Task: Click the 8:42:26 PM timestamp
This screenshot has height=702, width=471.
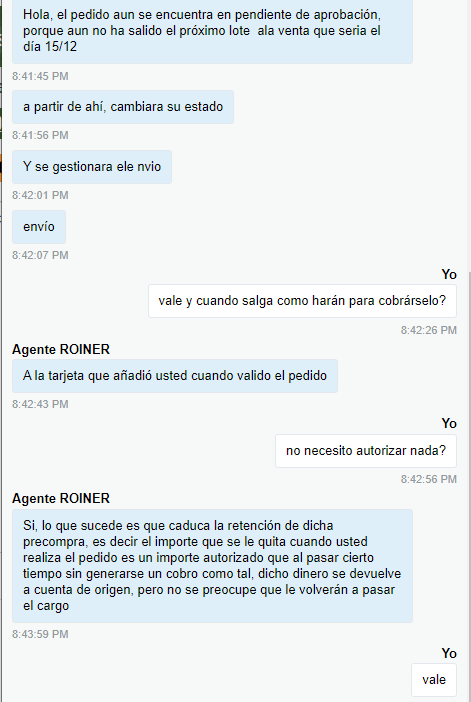Action: [x=428, y=330]
